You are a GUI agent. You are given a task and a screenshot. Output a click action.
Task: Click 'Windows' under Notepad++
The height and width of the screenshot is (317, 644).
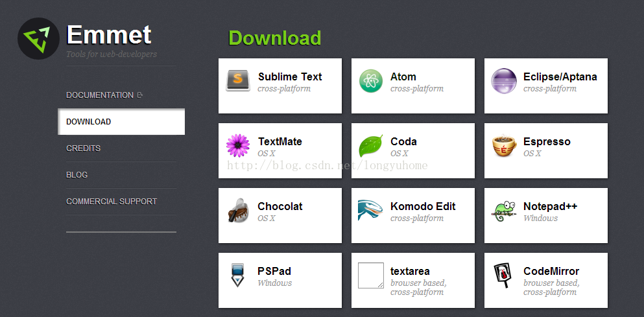click(540, 218)
